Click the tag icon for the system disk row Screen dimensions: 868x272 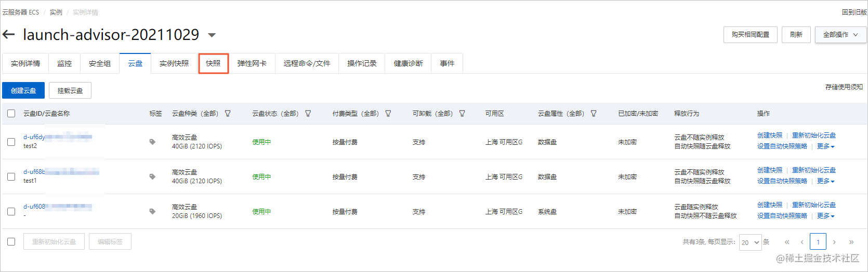tap(152, 211)
